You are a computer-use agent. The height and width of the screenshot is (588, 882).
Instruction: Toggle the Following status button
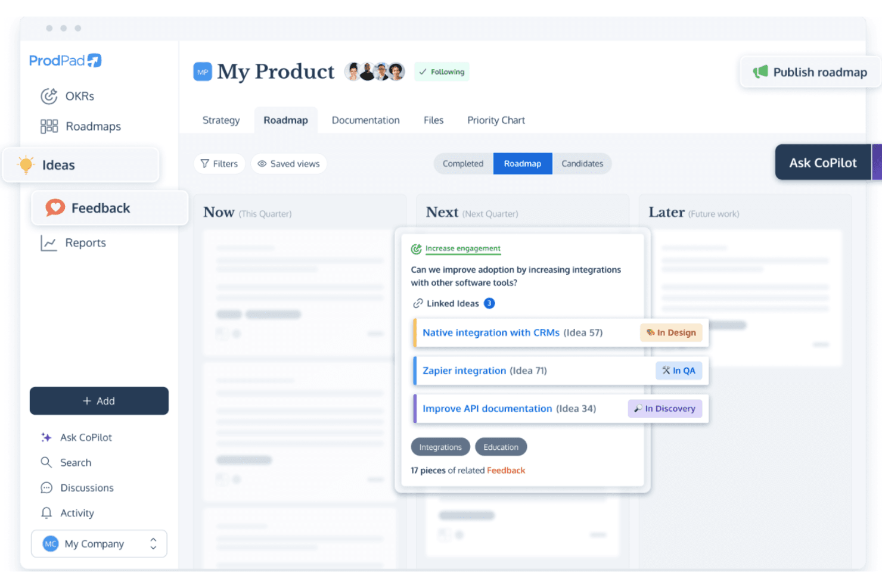pyautogui.click(x=442, y=71)
